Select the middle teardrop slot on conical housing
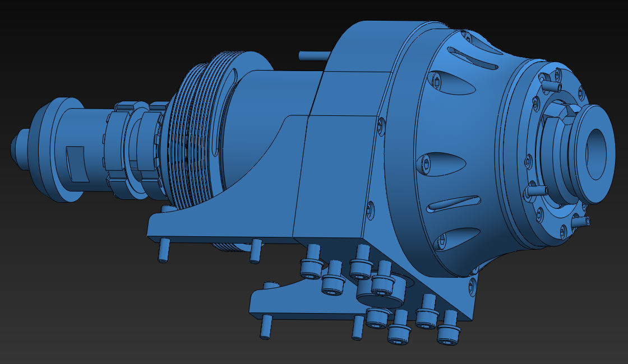Screen dimensions: 628x364 pos(442,164)
